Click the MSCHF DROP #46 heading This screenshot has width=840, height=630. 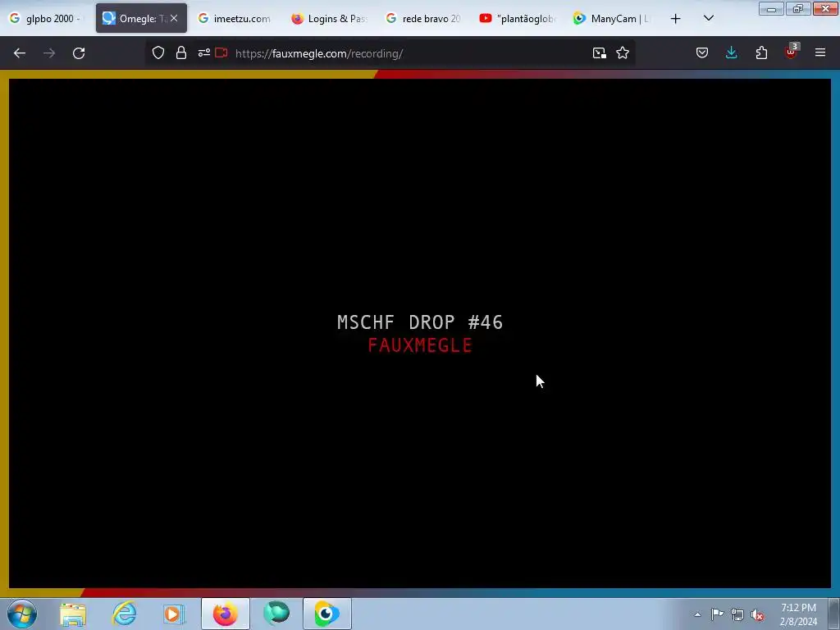(420, 322)
